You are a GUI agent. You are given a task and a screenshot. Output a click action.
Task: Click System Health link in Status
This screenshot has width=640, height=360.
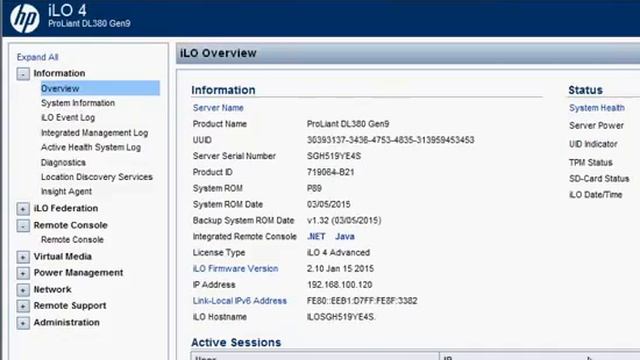597,108
